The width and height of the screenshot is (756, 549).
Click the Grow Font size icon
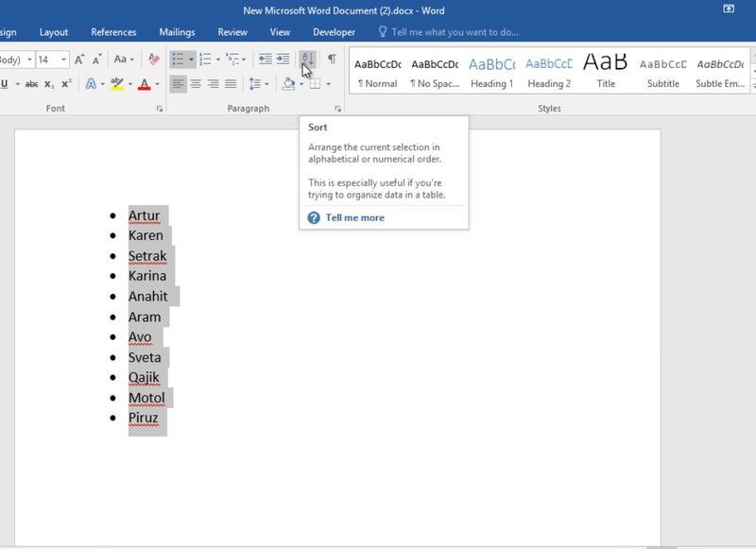pos(80,60)
